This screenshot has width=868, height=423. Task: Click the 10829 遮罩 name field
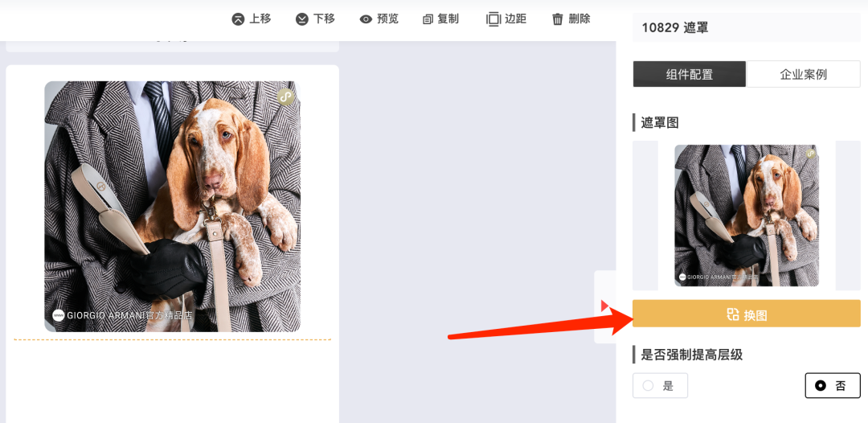(746, 27)
